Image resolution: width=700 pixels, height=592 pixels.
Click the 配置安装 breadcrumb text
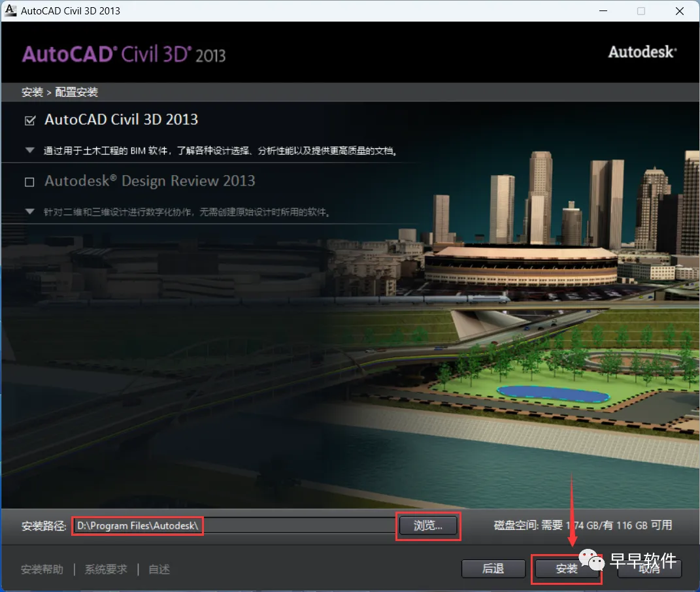click(x=76, y=92)
